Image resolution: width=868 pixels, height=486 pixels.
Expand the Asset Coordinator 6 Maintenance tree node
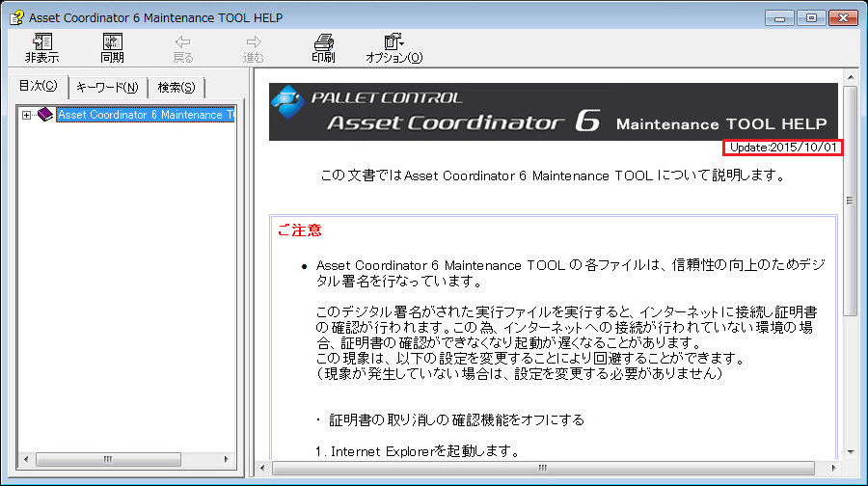(27, 115)
